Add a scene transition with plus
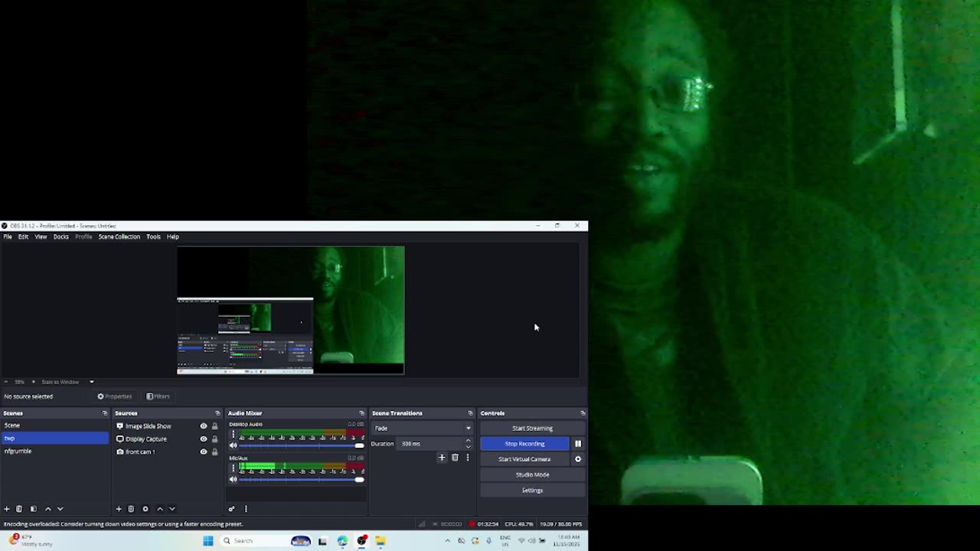 [x=442, y=458]
